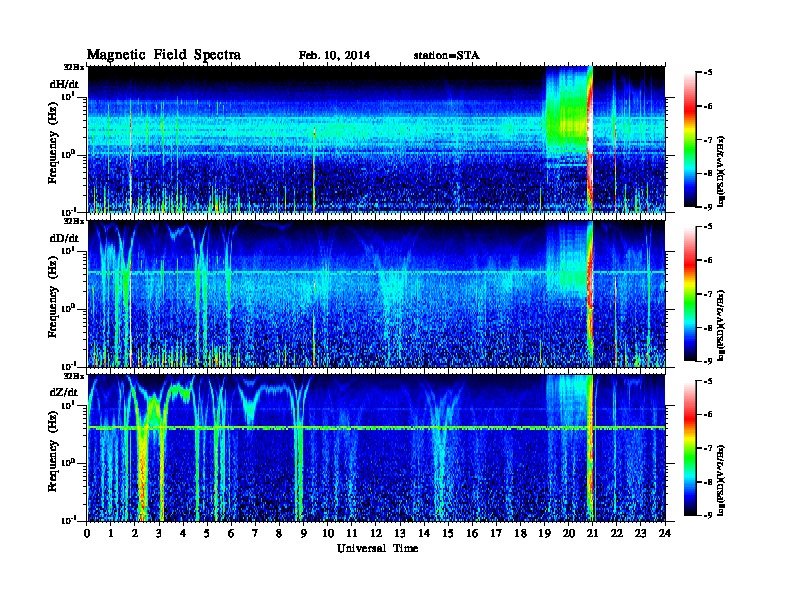Click the "station=STA" label
This screenshot has width=792, height=612.
(447, 56)
